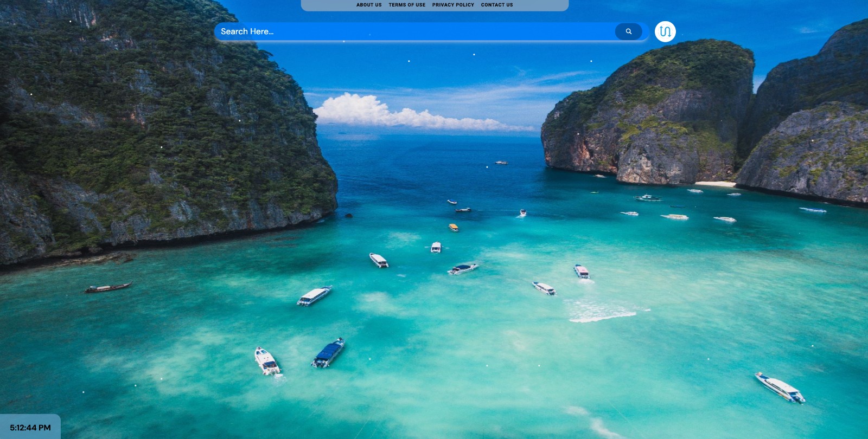Open the About Us link
868x439 pixels.
(369, 5)
